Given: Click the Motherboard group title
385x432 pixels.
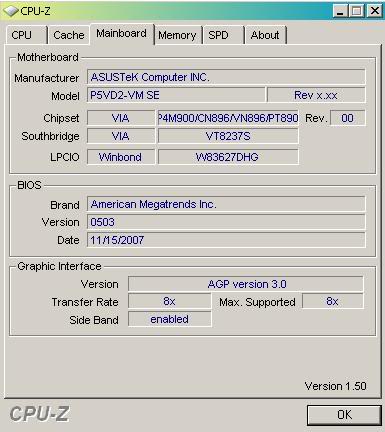Looking at the screenshot, I should [x=48, y=57].
